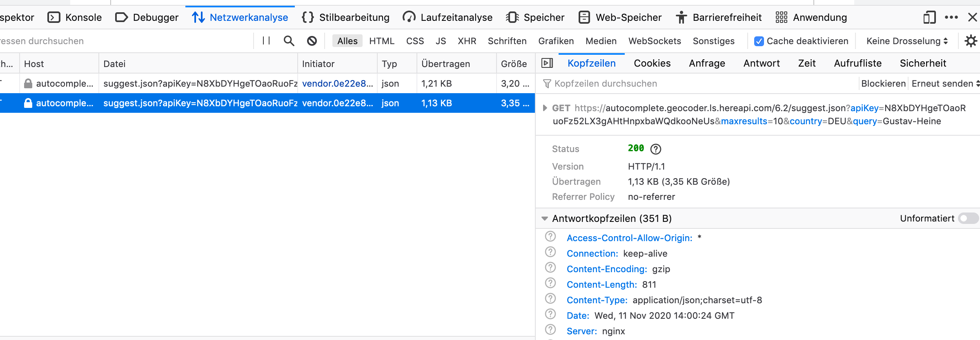The height and width of the screenshot is (340, 980).
Task: Click the Blockieren button
Action: (x=883, y=84)
